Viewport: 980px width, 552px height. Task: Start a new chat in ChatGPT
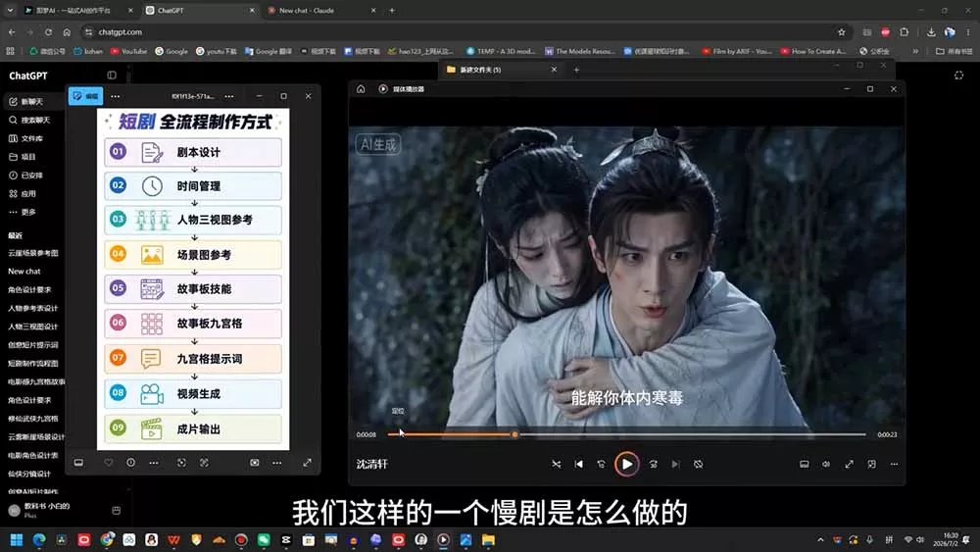click(32, 101)
